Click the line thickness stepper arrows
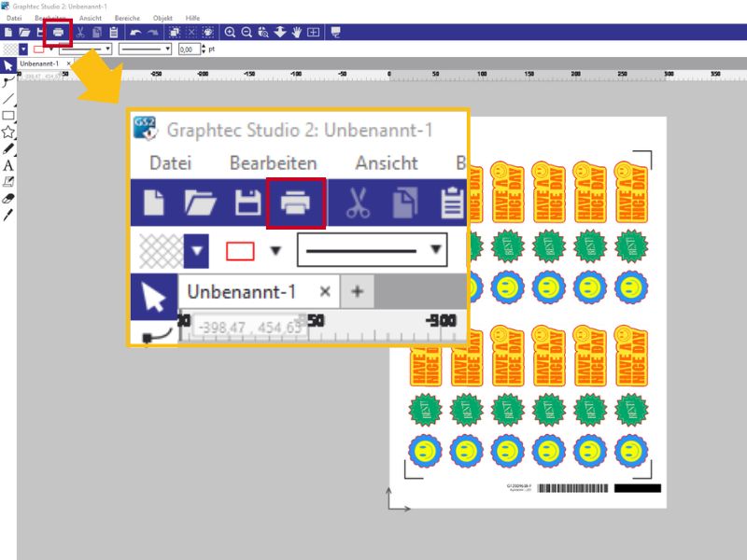Screen dimensions: 747x560 point(204,49)
